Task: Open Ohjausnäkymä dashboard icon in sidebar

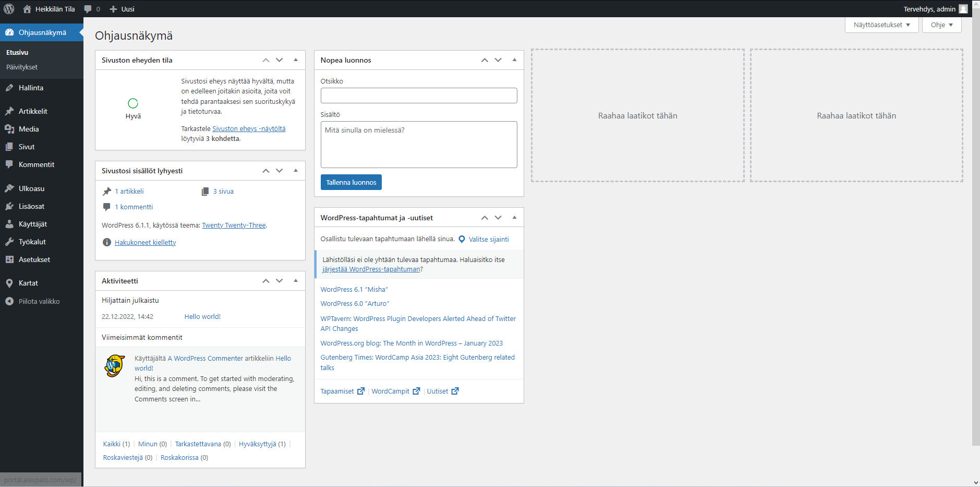Action: pos(9,32)
